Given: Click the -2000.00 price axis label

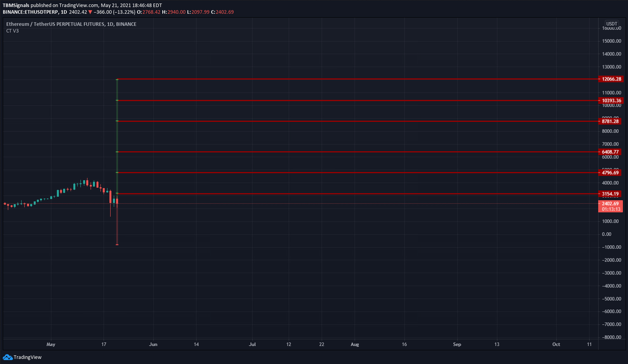Looking at the screenshot, I should pos(611,260).
